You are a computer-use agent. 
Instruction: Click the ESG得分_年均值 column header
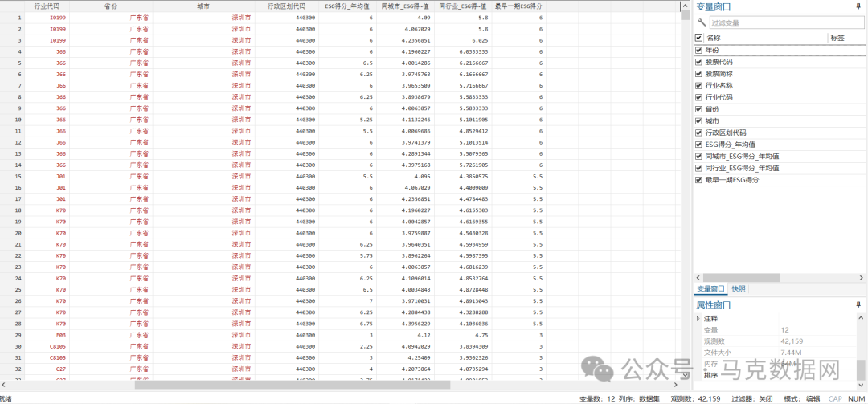point(346,6)
